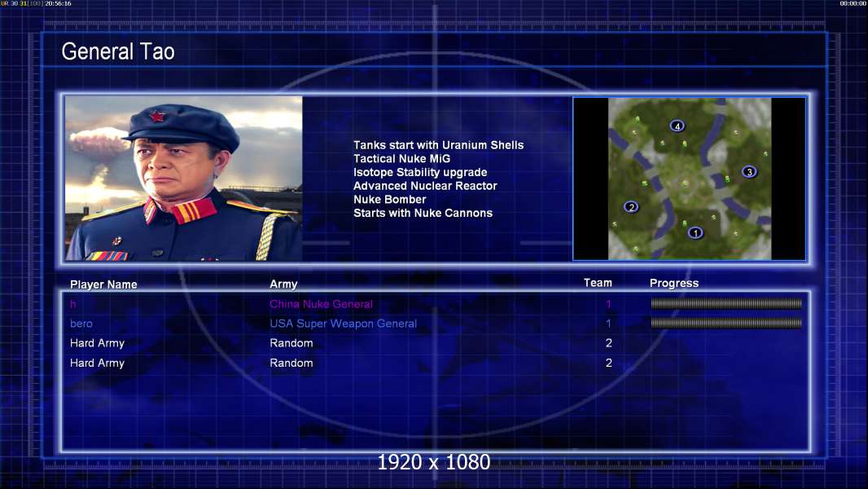The width and height of the screenshot is (868, 489).
Task: Click the 'Tactical Nuke MiG' line
Action: 402,158
